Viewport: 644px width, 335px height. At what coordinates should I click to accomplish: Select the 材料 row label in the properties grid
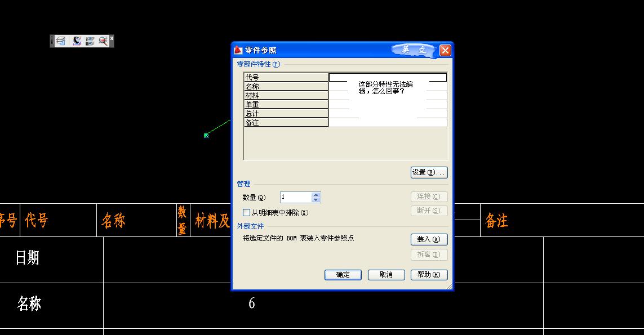pos(286,95)
